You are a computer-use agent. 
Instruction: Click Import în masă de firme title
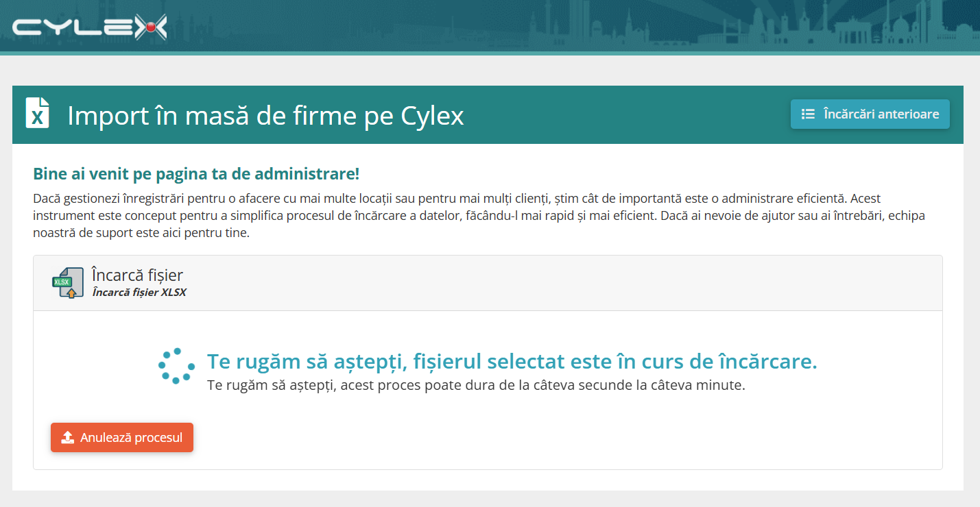pyautogui.click(x=265, y=115)
